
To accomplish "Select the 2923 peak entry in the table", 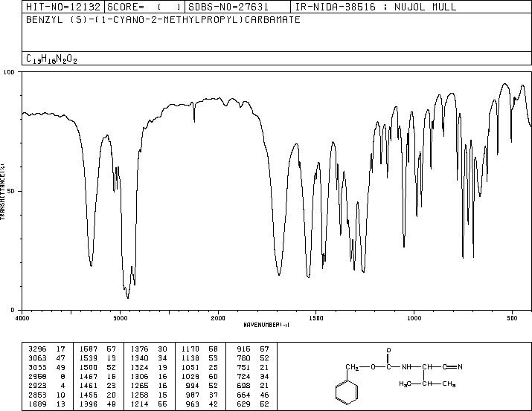I will 47,386.
